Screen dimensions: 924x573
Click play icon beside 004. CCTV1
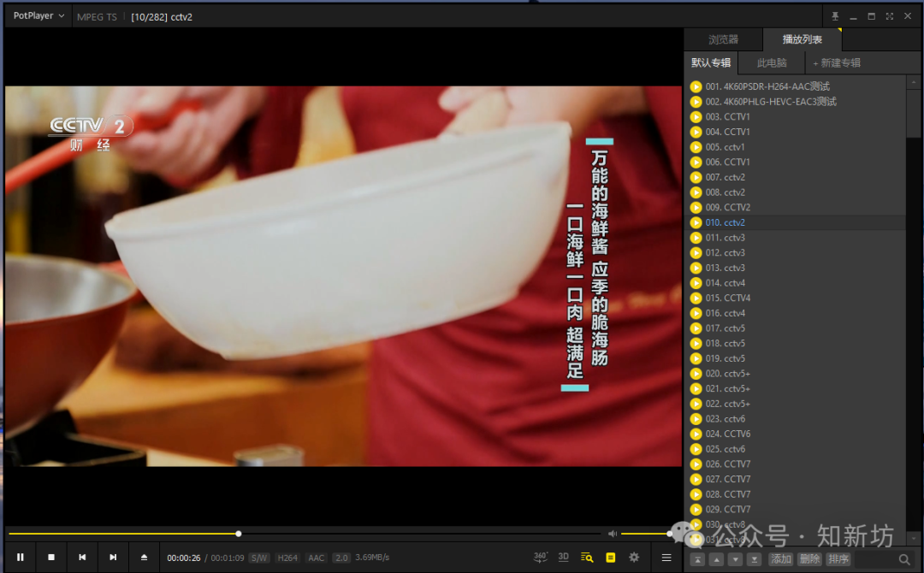(696, 132)
